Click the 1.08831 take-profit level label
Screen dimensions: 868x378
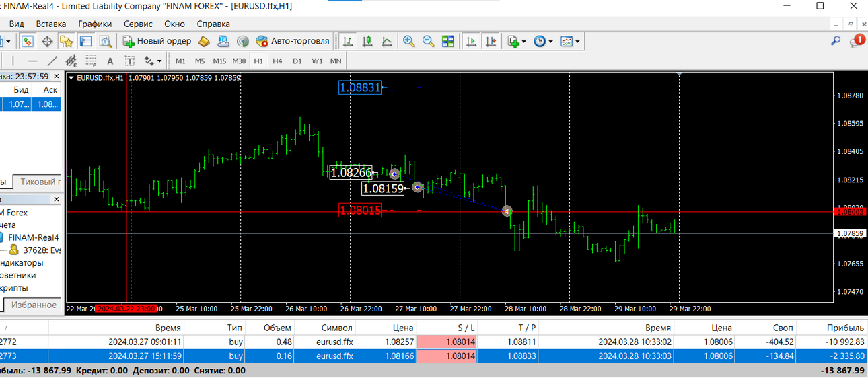pos(360,87)
